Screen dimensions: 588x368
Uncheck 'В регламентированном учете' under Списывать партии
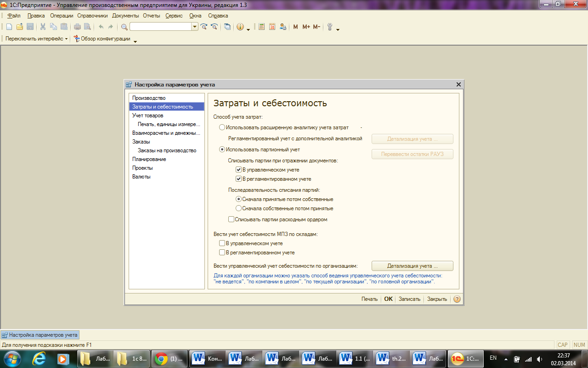click(x=238, y=179)
